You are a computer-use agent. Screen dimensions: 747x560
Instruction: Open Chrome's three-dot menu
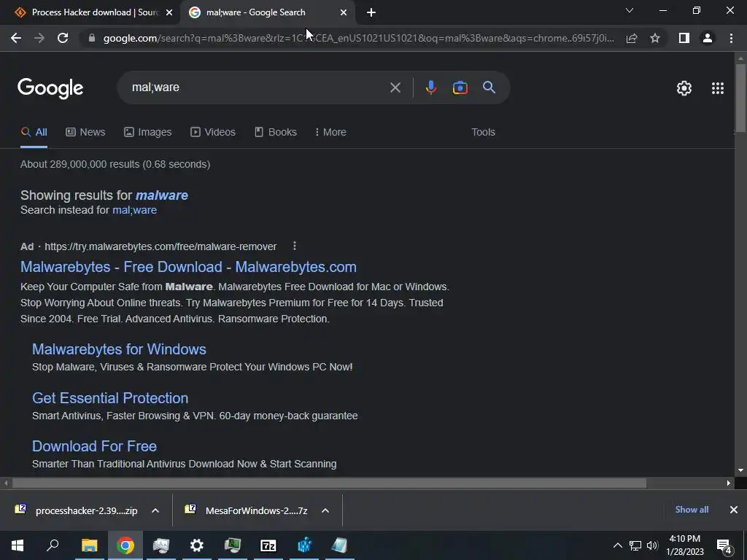731,38
